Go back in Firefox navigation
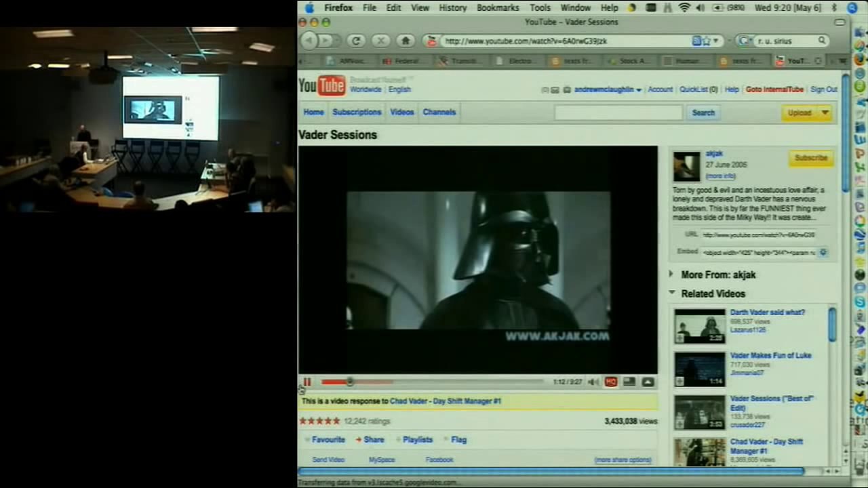 tap(309, 41)
